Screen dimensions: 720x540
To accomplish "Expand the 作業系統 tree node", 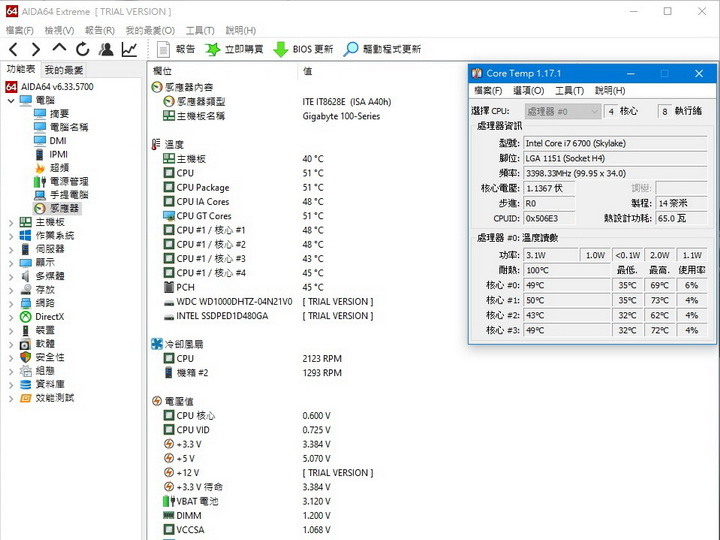I will tap(11, 236).
